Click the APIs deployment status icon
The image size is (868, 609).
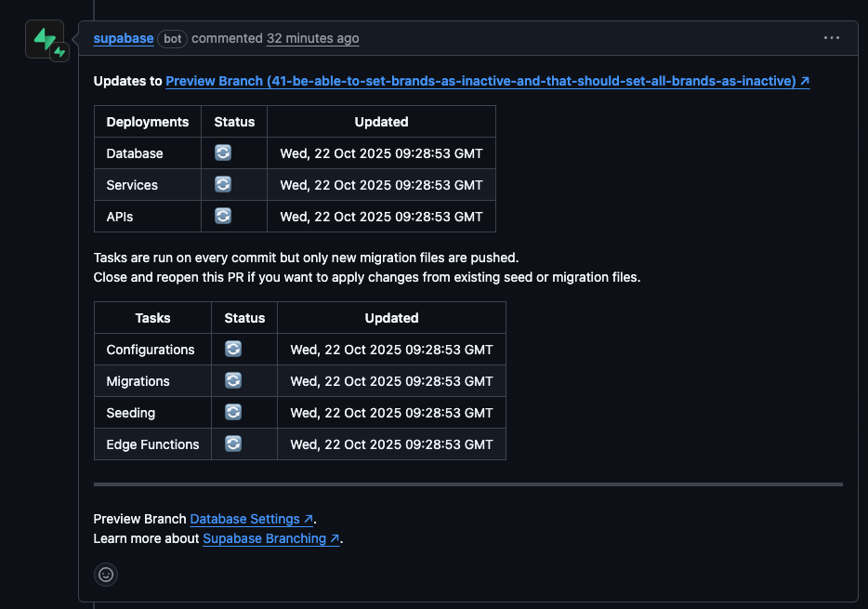pos(223,216)
